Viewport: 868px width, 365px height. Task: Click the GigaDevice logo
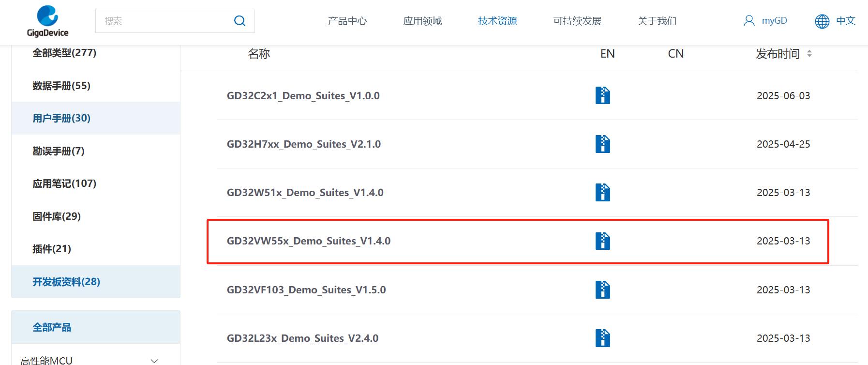(47, 21)
